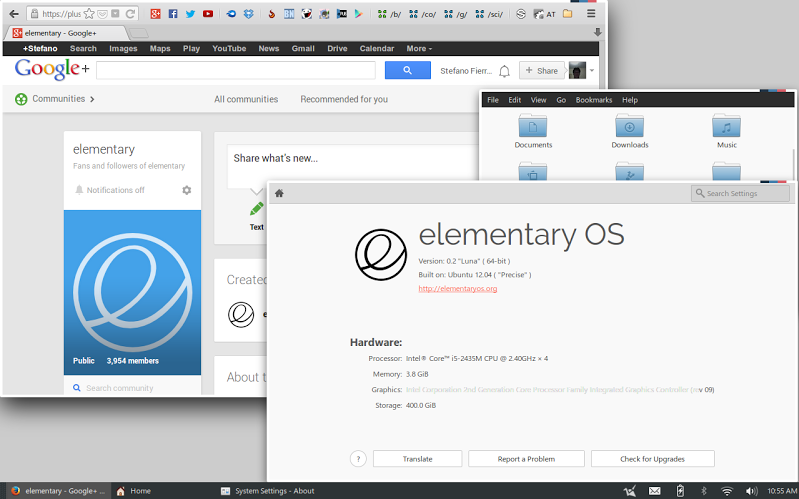Viewport: 799px width, 499px height.
Task: Open the YouTube bookmark icon
Action: [x=207, y=14]
